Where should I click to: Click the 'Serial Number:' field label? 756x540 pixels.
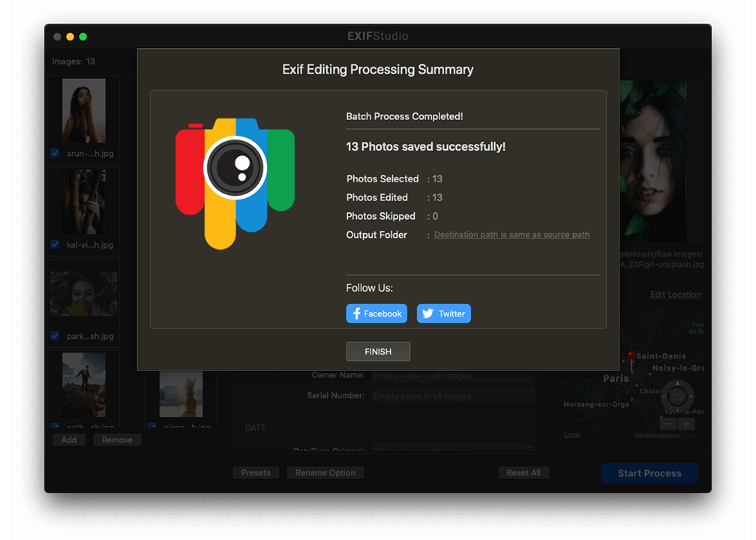(335, 396)
